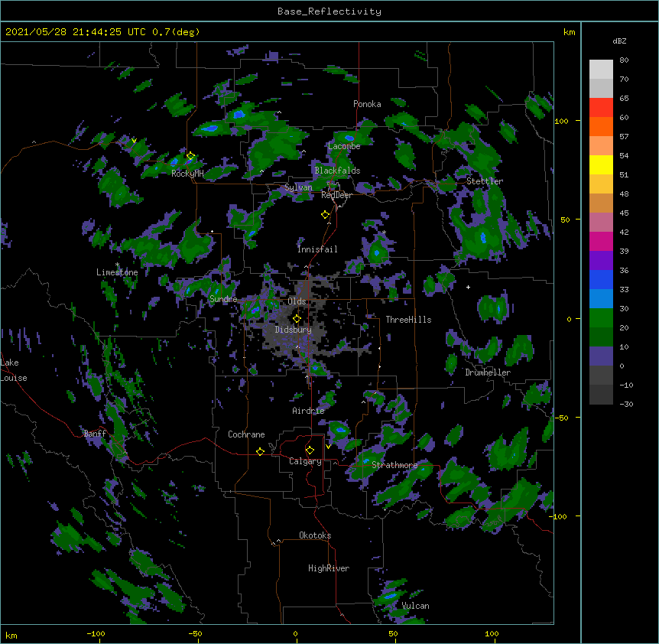659x644 pixels.
Task: Click the Innisfail label
Action: [x=317, y=249]
